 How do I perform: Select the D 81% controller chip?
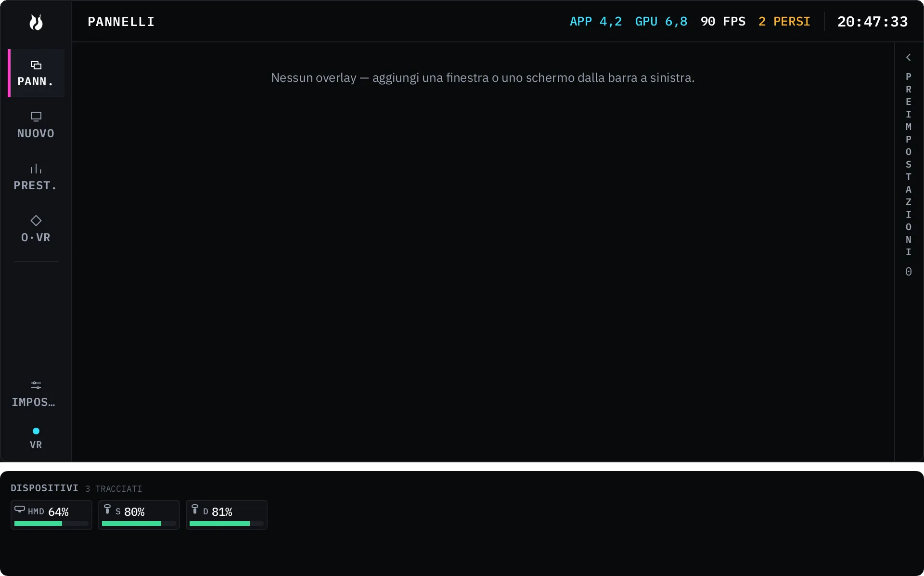227,515
